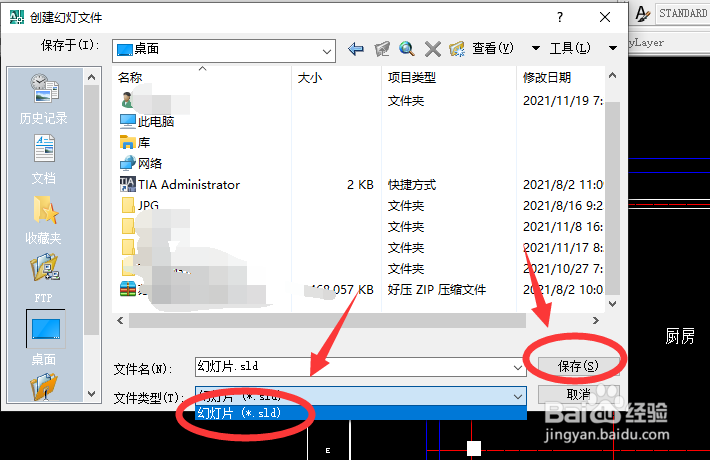
Task: Click the last sidebar folder icon below 桌面
Action: coord(44,386)
